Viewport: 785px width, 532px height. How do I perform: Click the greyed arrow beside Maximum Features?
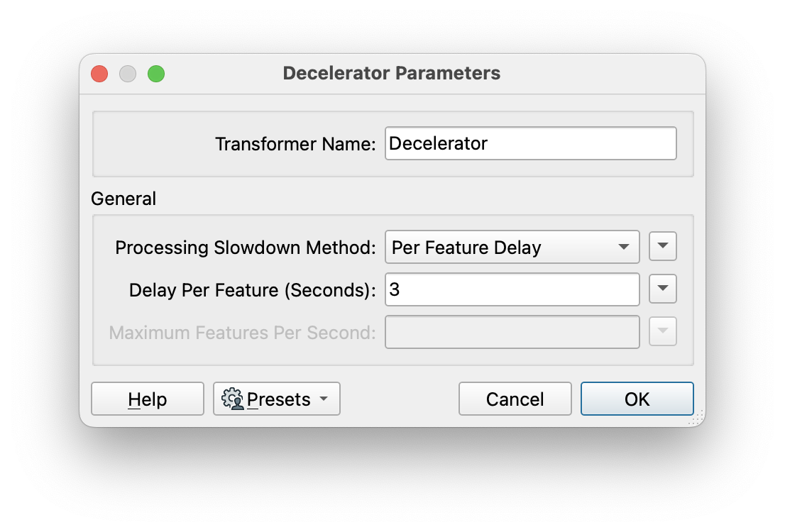(663, 331)
